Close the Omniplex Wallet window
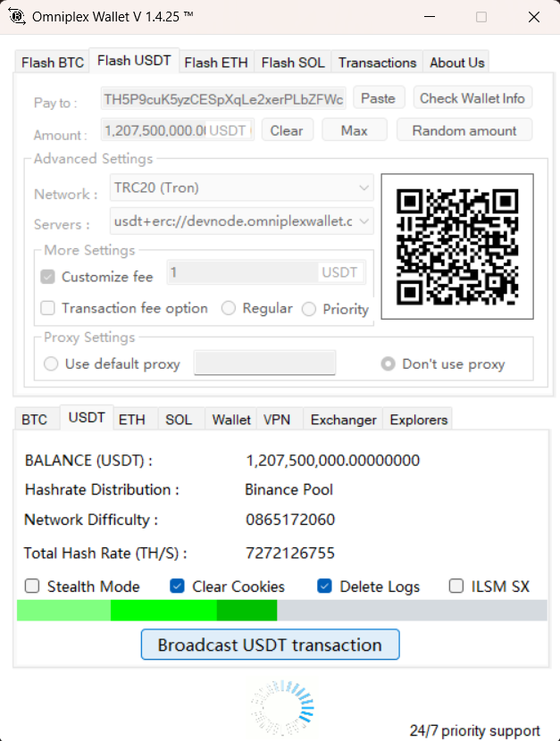The width and height of the screenshot is (560, 741). (x=533, y=17)
